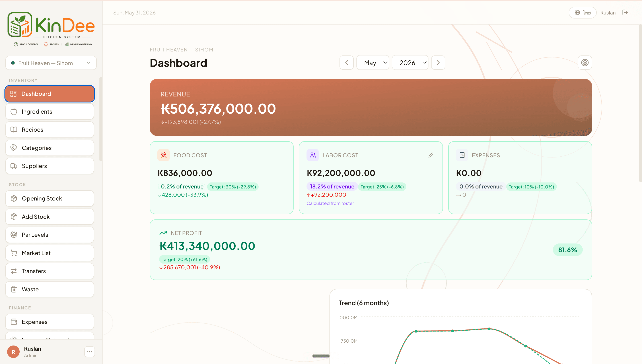The height and width of the screenshot is (364, 642).
Task: Open the Recipes page
Action: (x=50, y=129)
